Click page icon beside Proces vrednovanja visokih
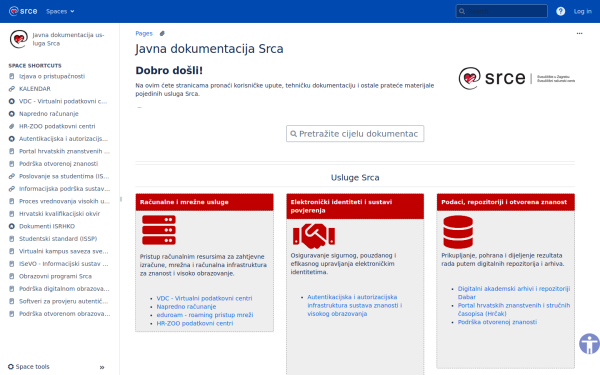The image size is (600, 375). click(11, 201)
